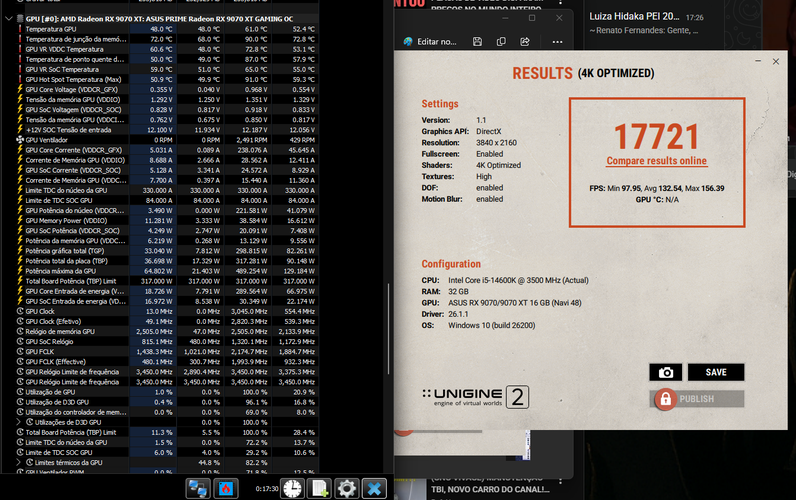
Task: Click the Intel Core i5-14600K CPU text
Action: pyautogui.click(x=518, y=280)
